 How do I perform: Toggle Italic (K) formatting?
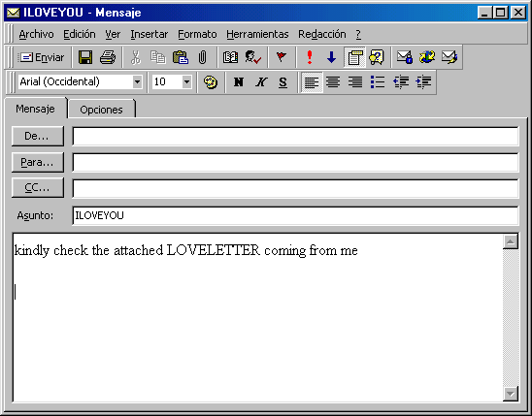point(261,82)
